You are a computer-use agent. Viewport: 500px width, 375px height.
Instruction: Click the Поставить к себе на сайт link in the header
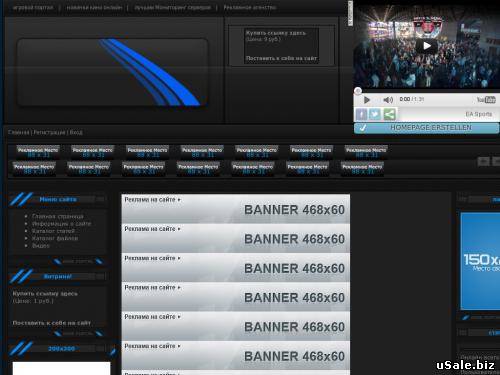[x=281, y=58]
